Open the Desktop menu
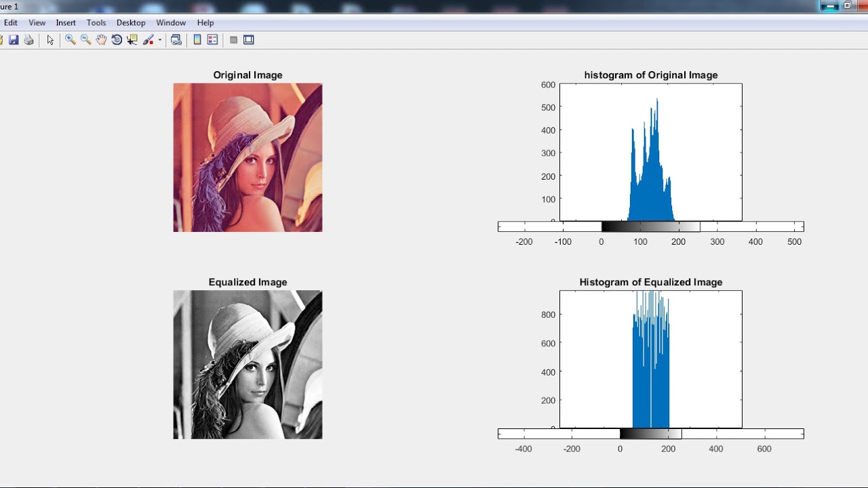This screenshot has height=488, width=868. click(131, 23)
